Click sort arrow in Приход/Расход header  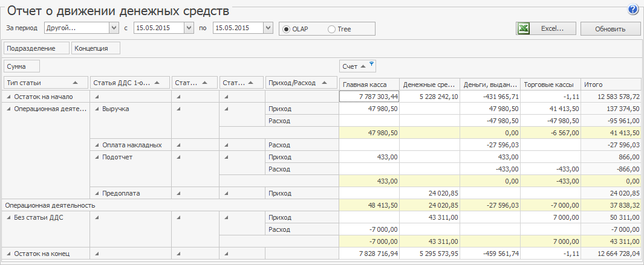[326, 83]
